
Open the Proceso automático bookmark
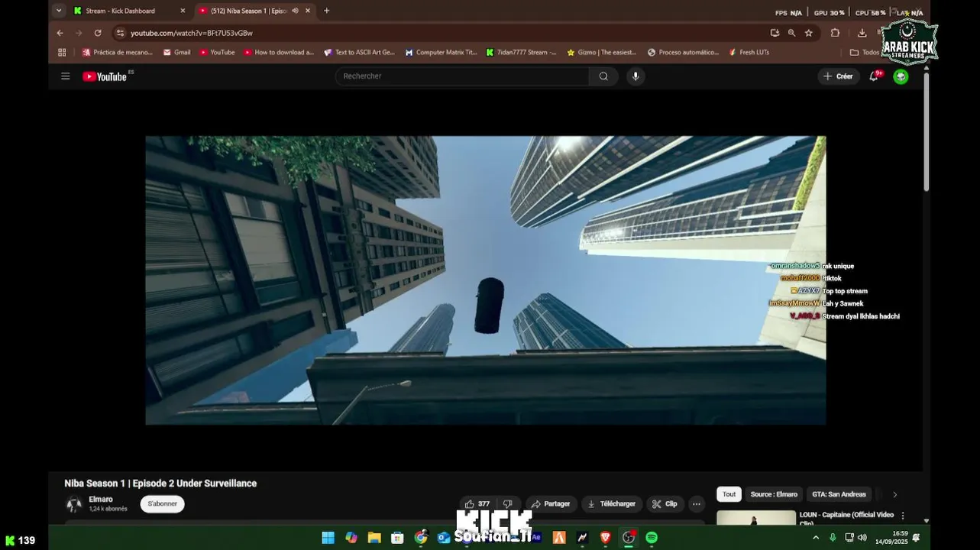click(x=683, y=53)
